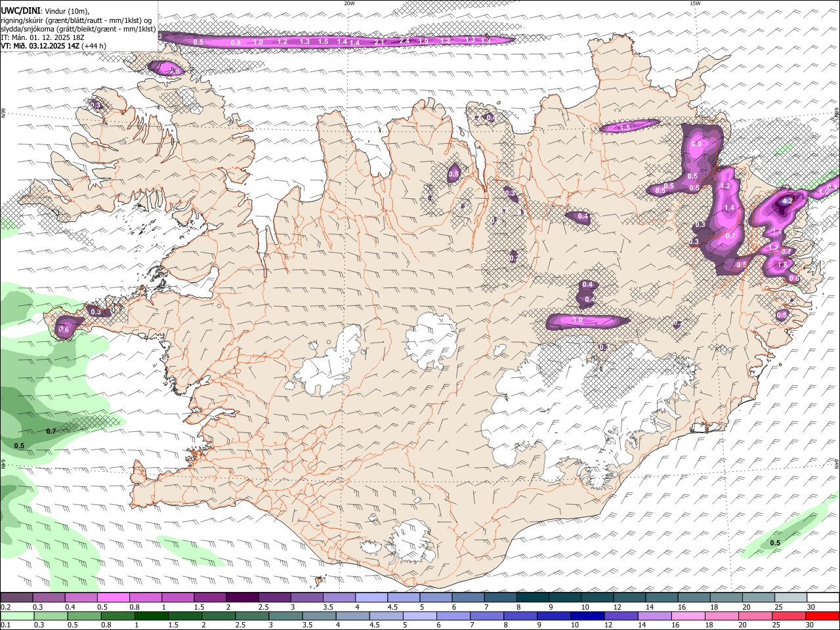Click the 15W longitude label

point(695,3)
